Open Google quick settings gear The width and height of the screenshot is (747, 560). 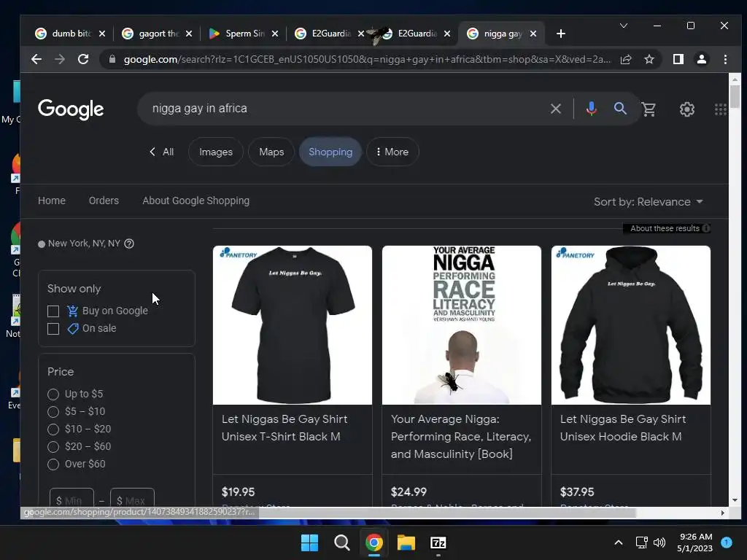(x=686, y=109)
